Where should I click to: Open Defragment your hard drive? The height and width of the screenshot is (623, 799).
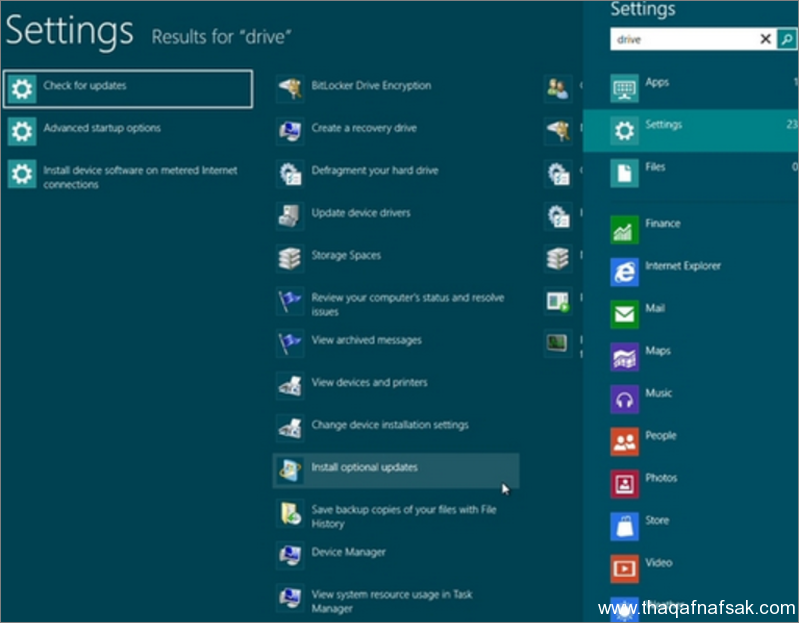point(374,171)
